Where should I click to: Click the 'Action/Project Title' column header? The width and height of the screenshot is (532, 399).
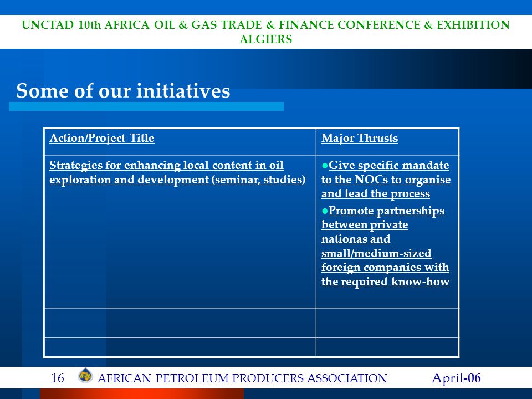point(102,139)
